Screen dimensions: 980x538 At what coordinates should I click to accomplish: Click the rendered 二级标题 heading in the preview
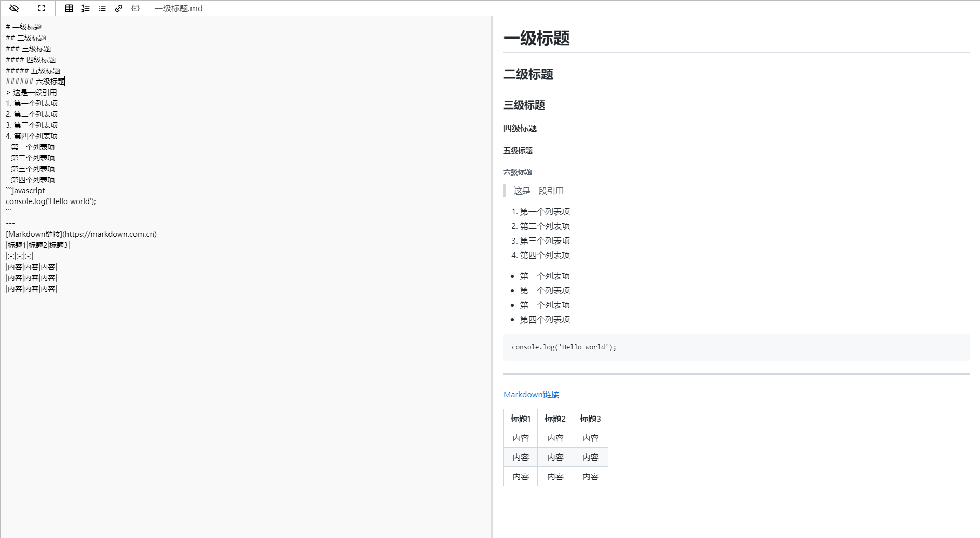coord(528,74)
